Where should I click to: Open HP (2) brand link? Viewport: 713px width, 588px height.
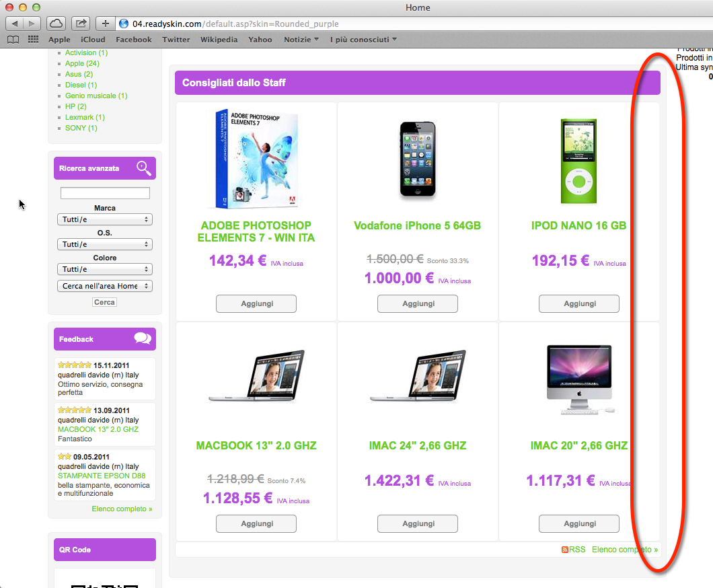tap(75, 106)
